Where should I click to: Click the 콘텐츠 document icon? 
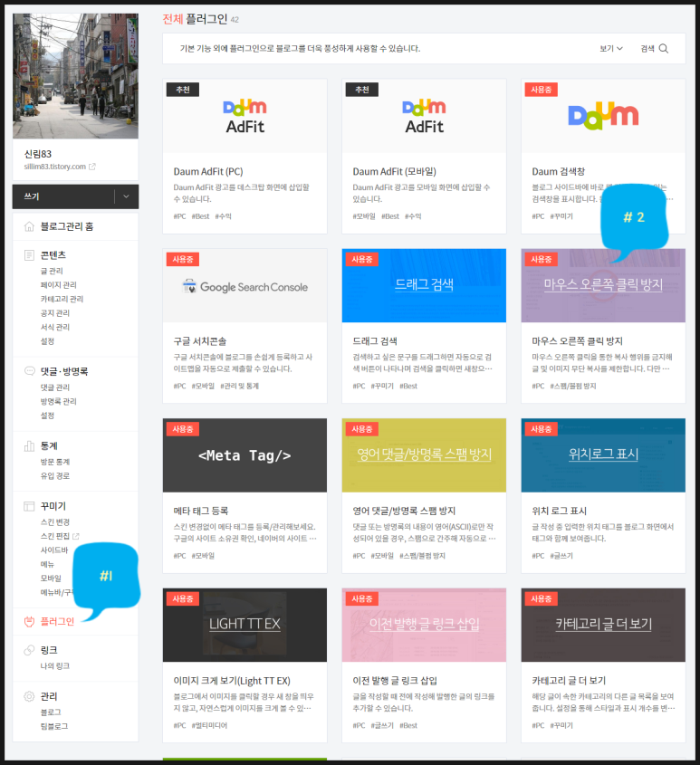pos(29,255)
